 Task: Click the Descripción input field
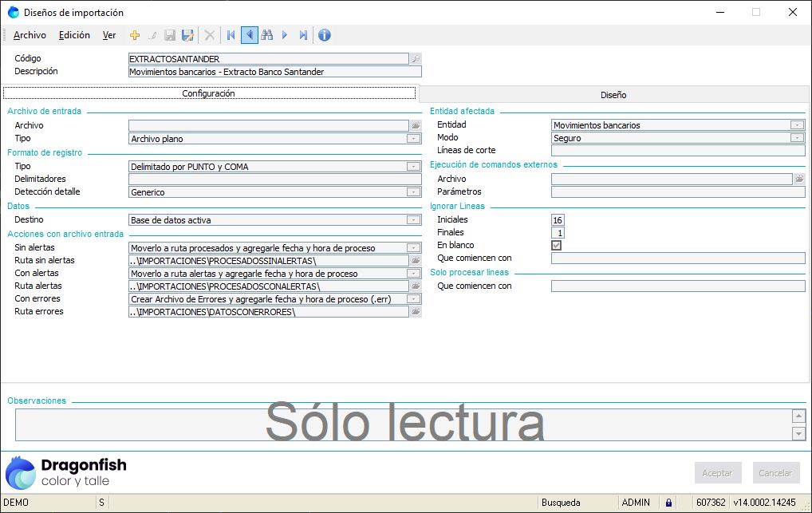point(274,72)
